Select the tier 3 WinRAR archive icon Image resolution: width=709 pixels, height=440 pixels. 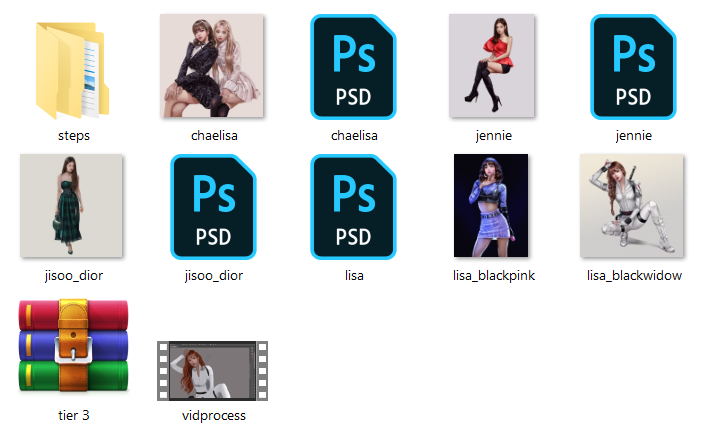[x=73, y=345]
